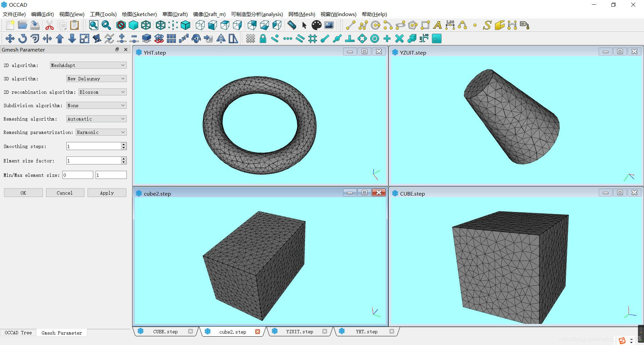
Task: Click the scissors cut icon
Action: [x=50, y=25]
